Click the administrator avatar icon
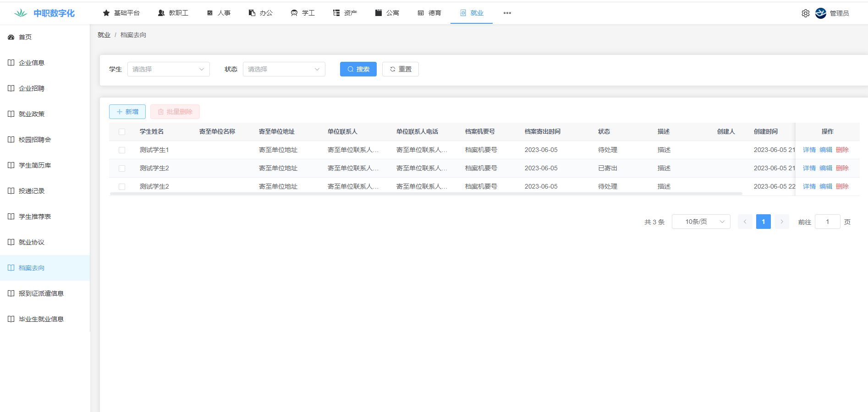The image size is (868, 412). [820, 13]
